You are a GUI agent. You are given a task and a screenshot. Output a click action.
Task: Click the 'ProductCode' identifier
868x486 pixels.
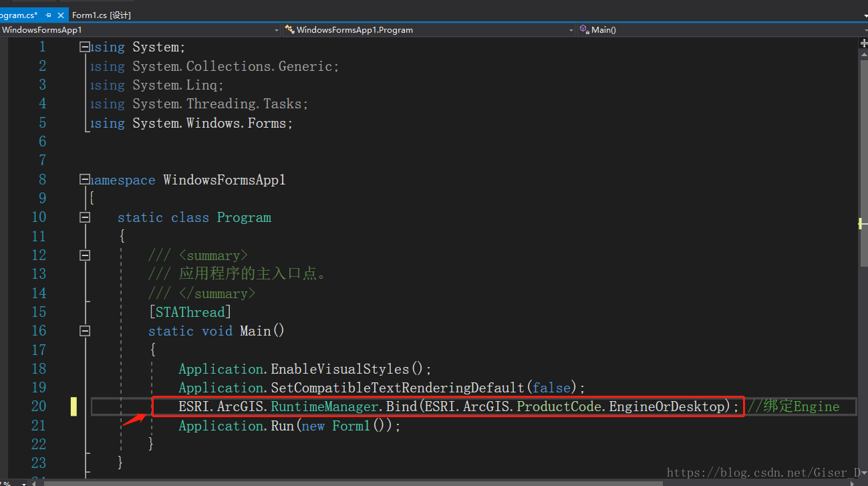click(x=558, y=406)
